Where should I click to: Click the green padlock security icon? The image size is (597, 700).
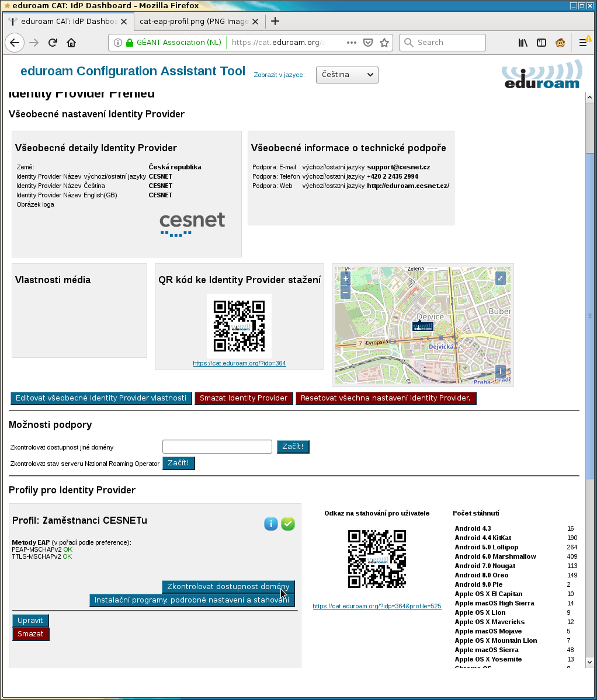[130, 43]
